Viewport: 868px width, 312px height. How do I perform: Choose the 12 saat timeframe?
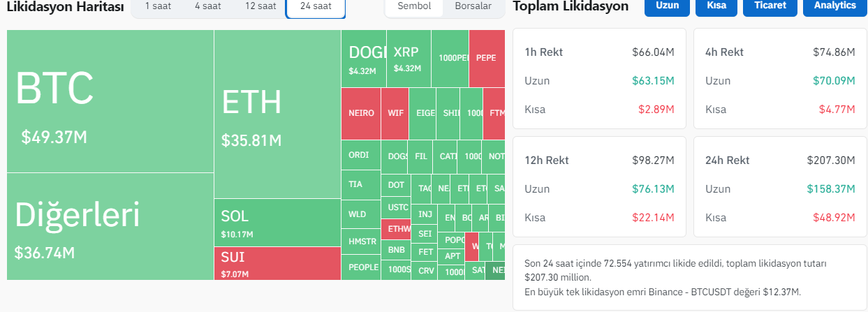[x=260, y=6]
